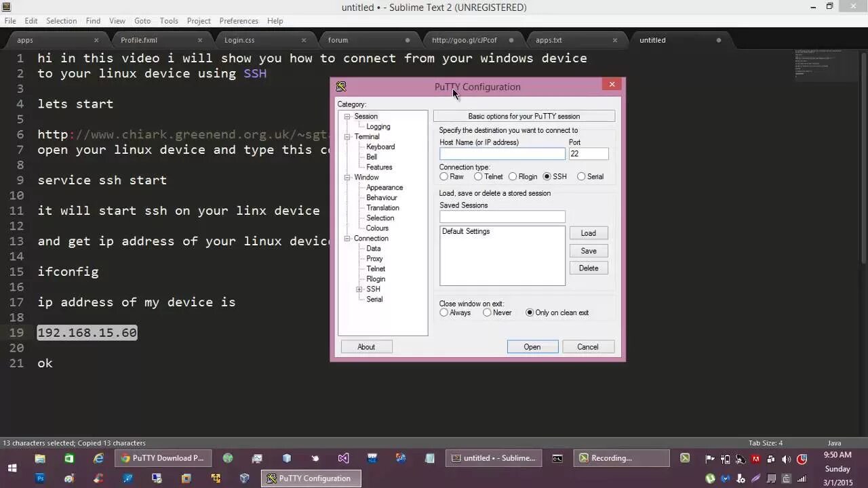The height and width of the screenshot is (488, 868).
Task: Open the Preferences menu
Action: coord(239,21)
